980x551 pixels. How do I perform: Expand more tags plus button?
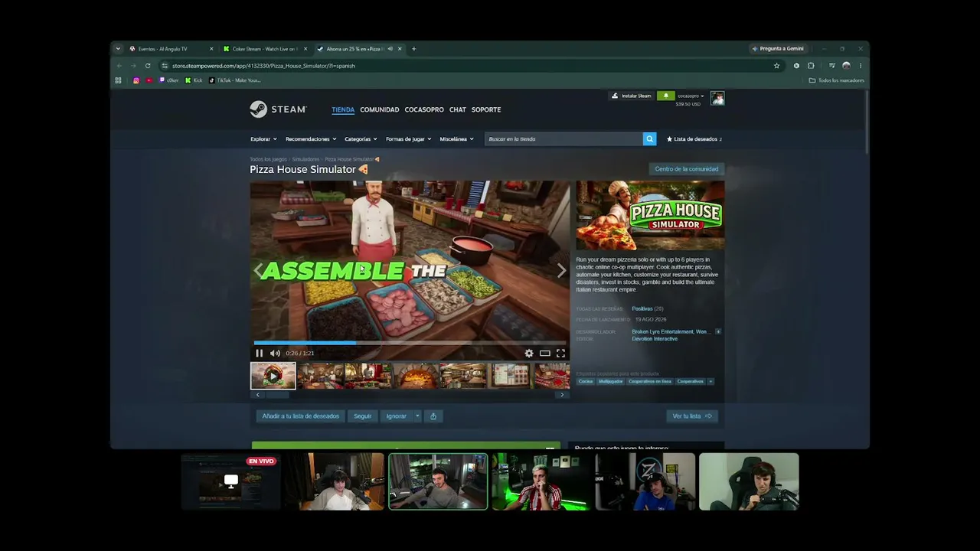(710, 381)
